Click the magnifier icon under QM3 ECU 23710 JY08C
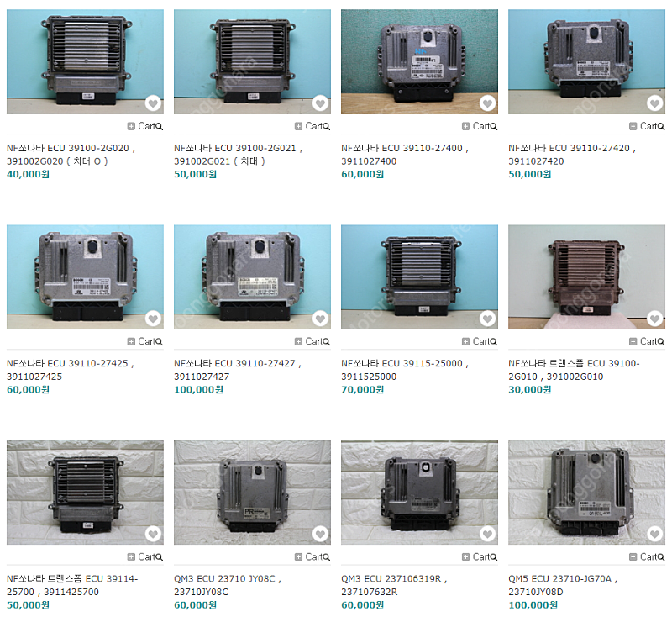The image size is (672, 622). coord(327,557)
